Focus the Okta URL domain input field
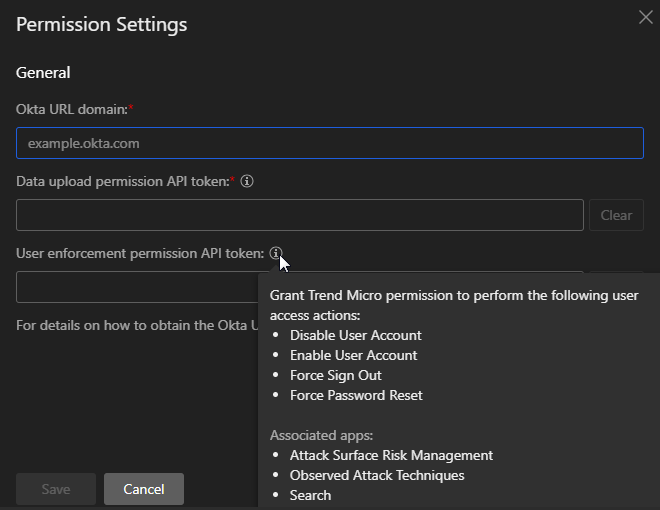Screen dimensions: 660x510 (329, 143)
